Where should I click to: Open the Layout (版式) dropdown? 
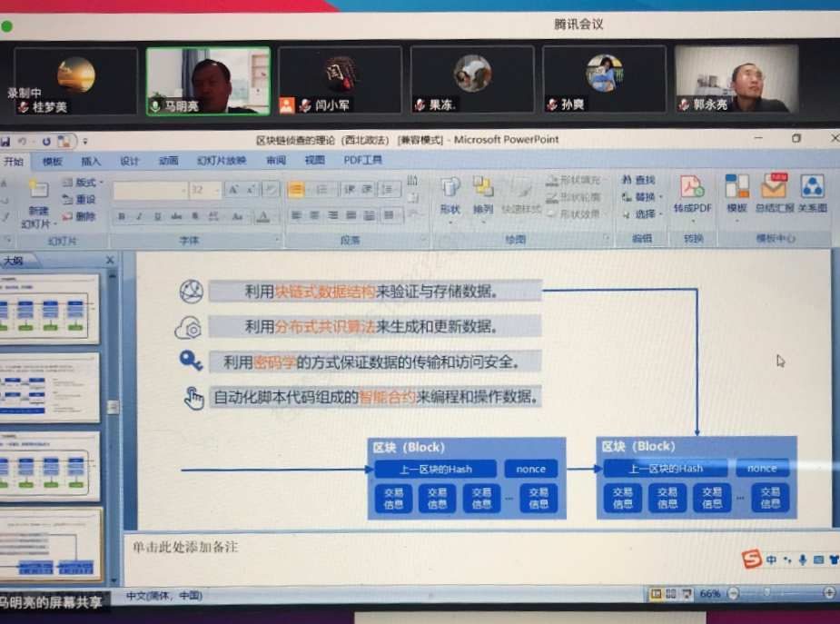point(84,183)
